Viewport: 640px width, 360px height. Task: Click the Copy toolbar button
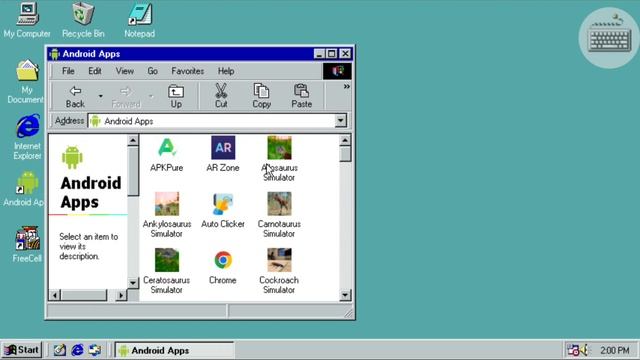[x=261, y=96]
